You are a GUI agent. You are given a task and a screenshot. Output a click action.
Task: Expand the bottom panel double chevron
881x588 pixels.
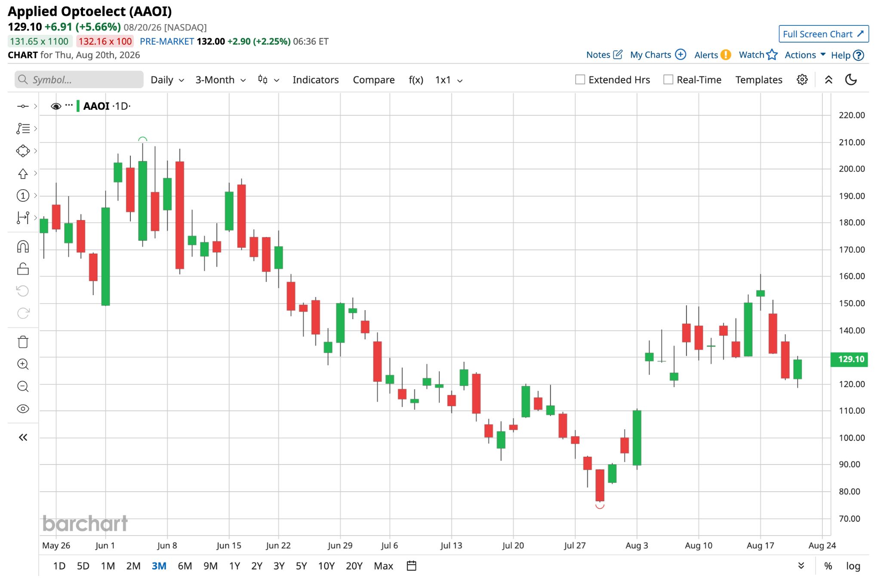pyautogui.click(x=801, y=566)
